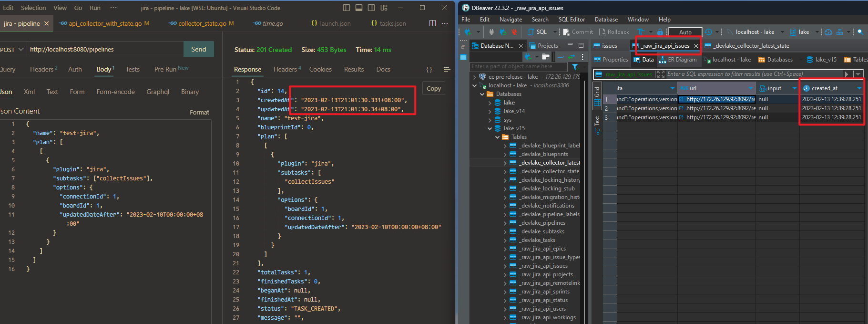Click Connect plug icon in DBeaver toolbar
The height and width of the screenshot is (324, 868).
pyautogui.click(x=491, y=32)
